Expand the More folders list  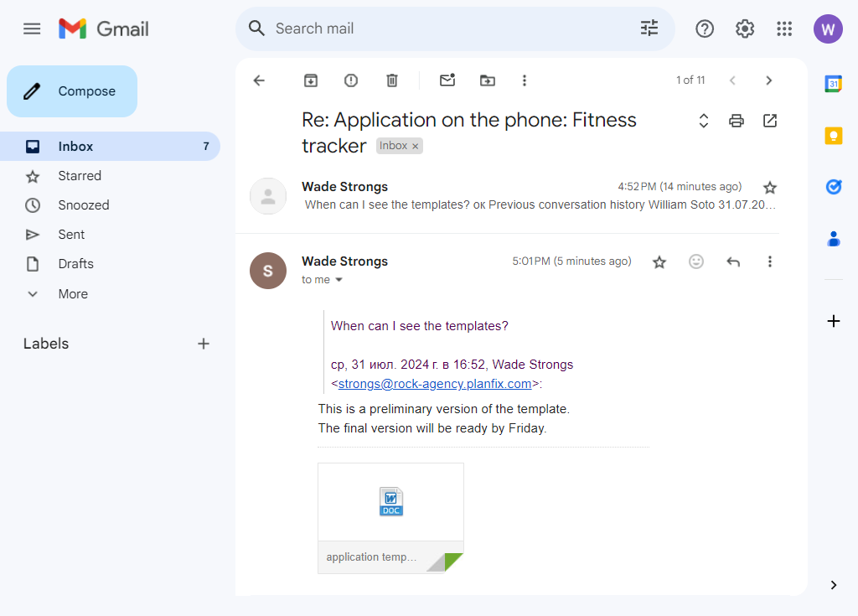click(110, 294)
